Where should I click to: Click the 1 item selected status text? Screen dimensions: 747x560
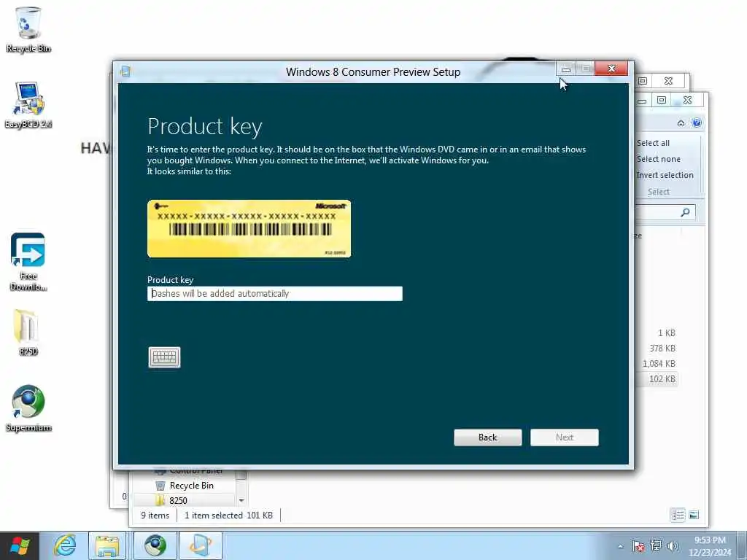coord(228,516)
